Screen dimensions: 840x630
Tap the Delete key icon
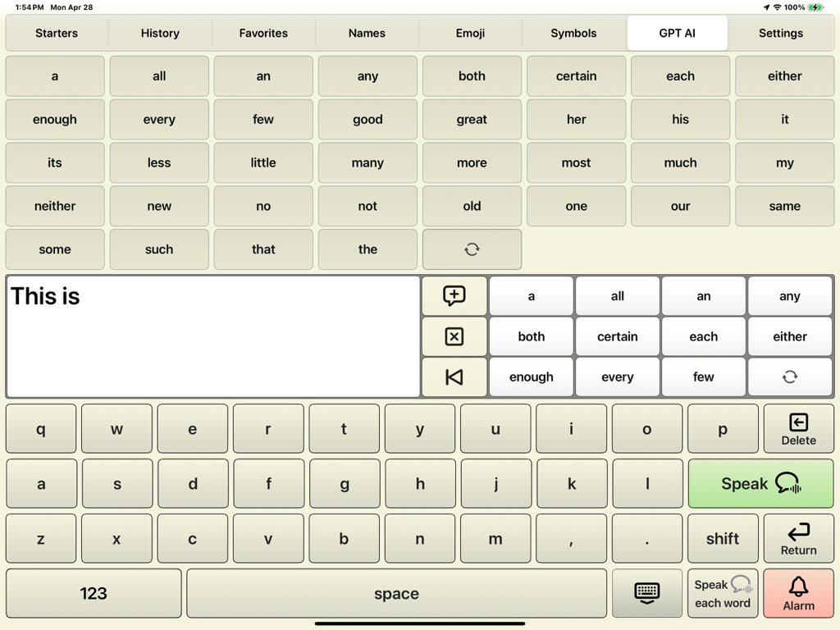pos(798,428)
